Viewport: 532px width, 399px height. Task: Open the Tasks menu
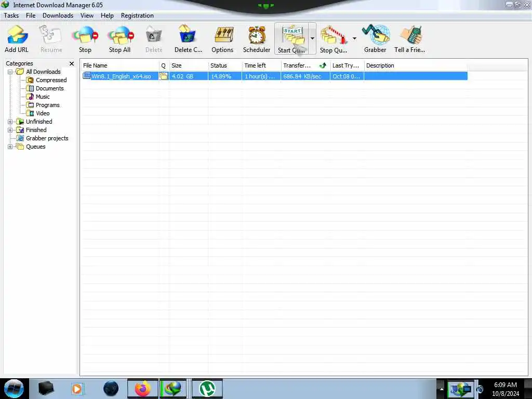(11, 16)
